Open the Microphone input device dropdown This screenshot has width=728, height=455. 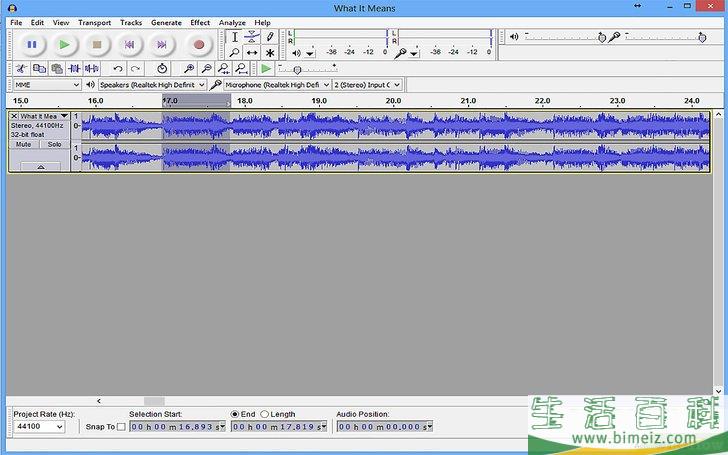pyautogui.click(x=277, y=85)
